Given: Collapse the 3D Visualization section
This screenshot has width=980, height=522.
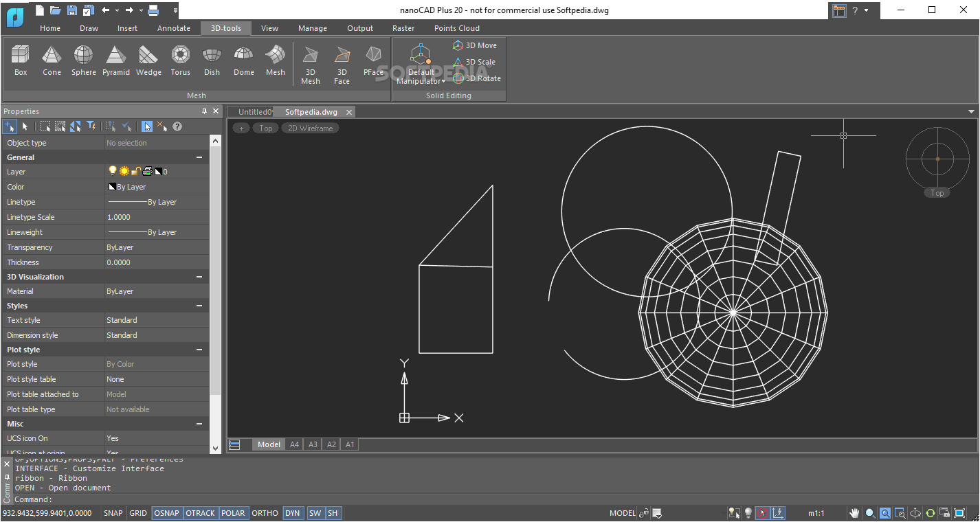Looking at the screenshot, I should coord(199,277).
